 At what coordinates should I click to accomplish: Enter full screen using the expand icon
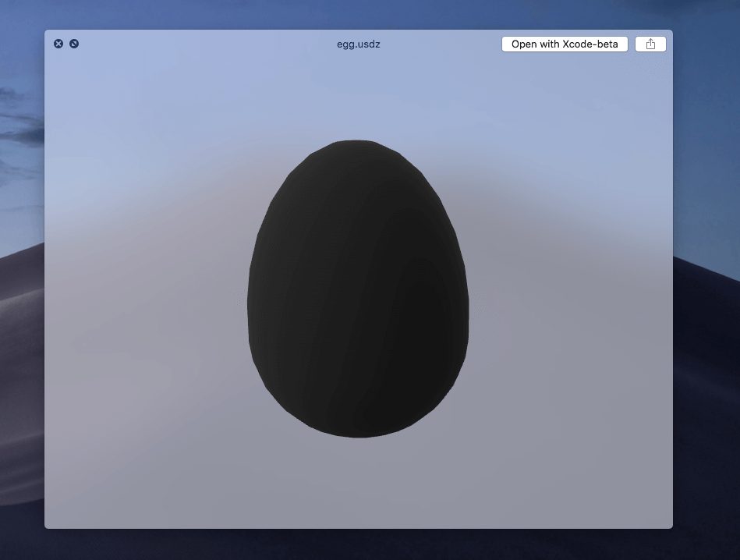(74, 44)
